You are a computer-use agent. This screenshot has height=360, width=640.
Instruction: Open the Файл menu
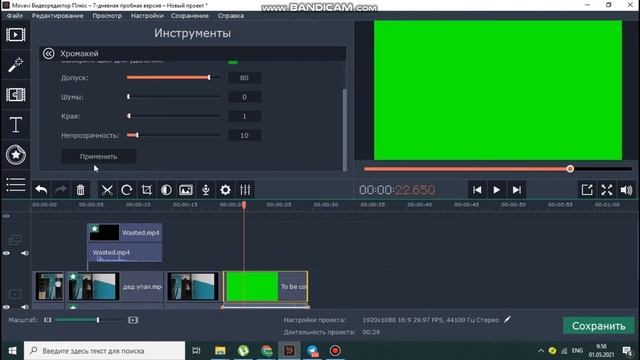[15, 16]
